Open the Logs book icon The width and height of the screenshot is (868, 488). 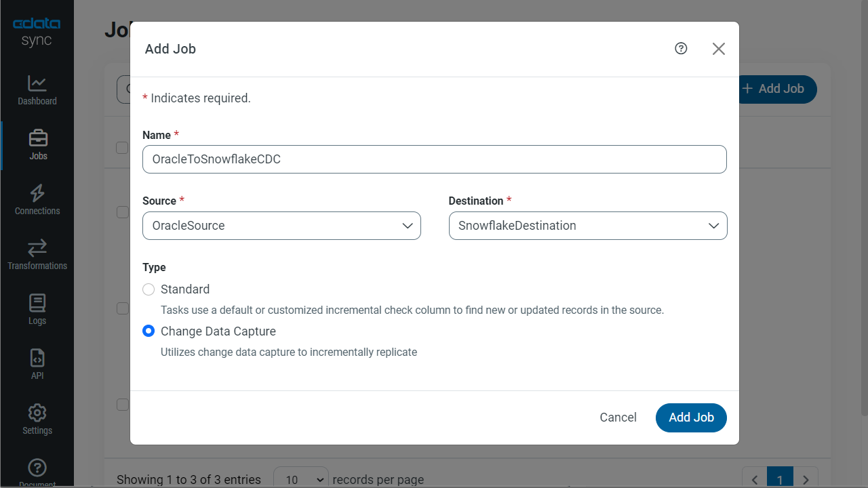point(37,303)
